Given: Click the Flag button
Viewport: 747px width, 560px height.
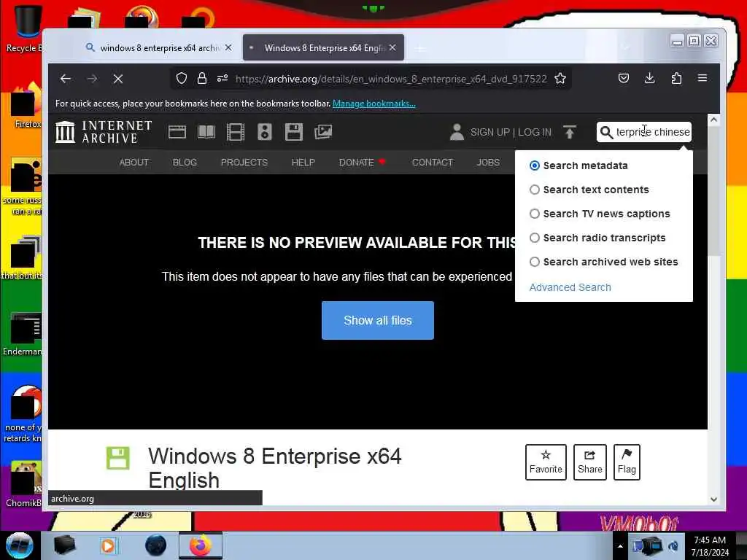Looking at the screenshot, I should (x=627, y=462).
